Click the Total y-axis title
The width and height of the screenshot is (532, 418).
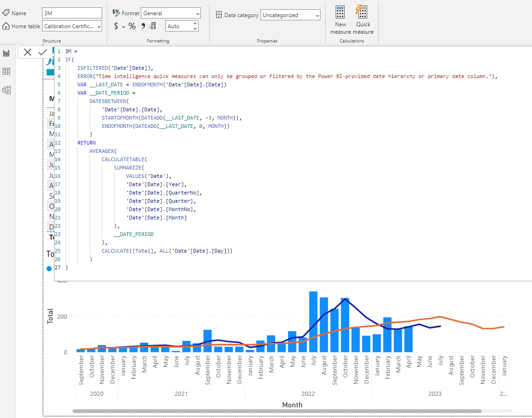click(x=50, y=316)
